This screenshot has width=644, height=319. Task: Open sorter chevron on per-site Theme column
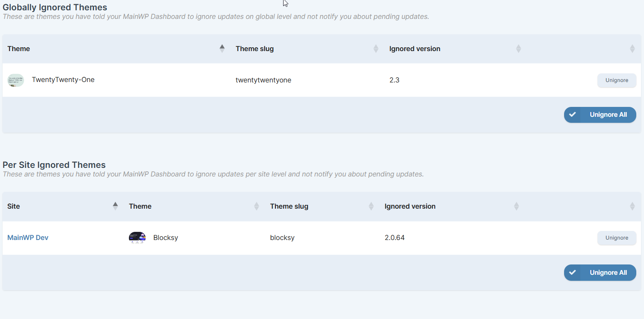[256, 206]
